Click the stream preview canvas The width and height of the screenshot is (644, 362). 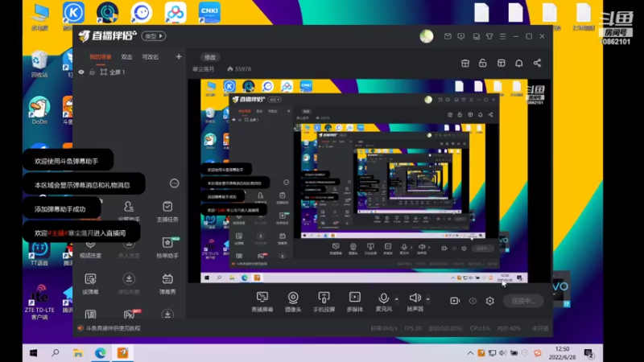click(369, 181)
